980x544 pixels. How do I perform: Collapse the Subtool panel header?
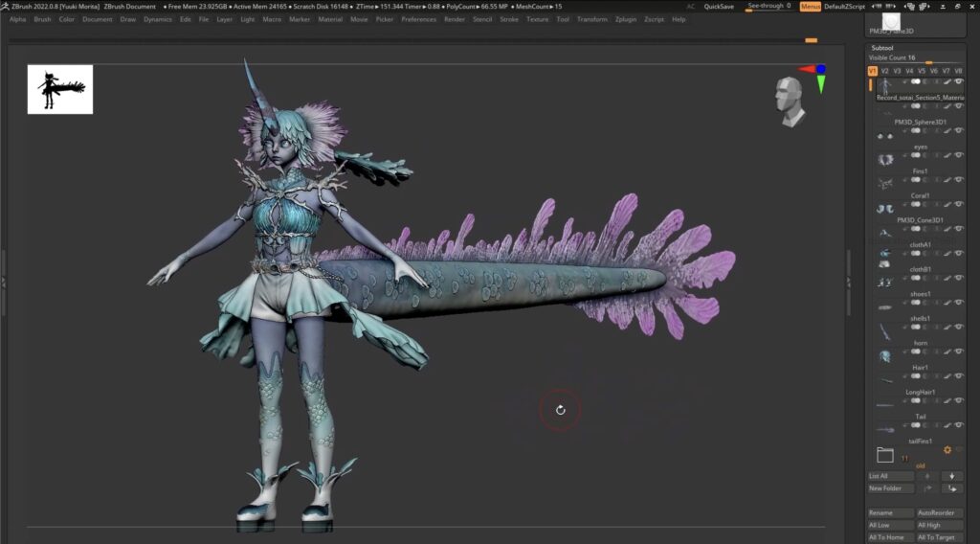pos(881,48)
